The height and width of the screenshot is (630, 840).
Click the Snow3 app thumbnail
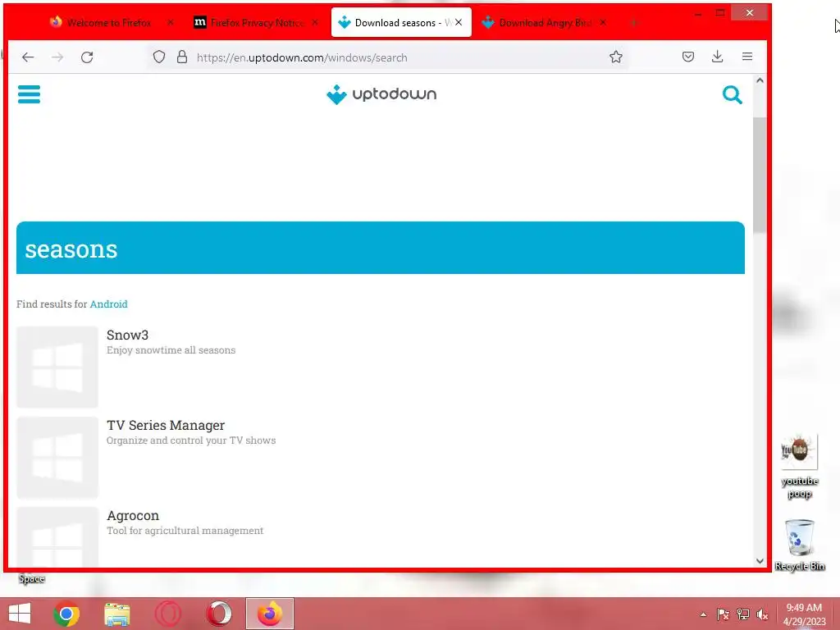(x=57, y=367)
